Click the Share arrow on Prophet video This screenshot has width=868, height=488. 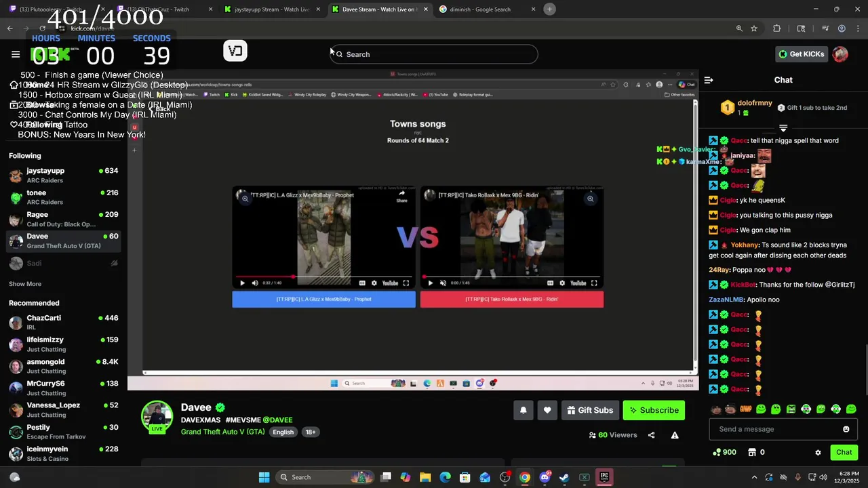click(401, 196)
